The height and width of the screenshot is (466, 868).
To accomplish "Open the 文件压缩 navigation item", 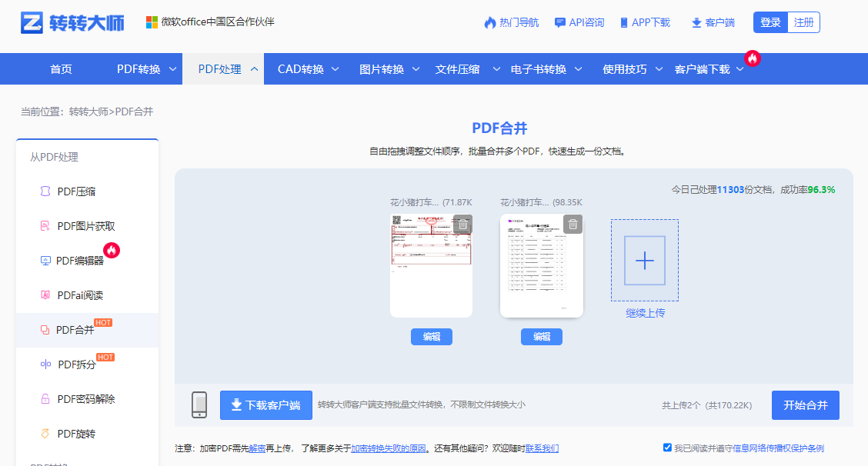I will click(x=457, y=69).
